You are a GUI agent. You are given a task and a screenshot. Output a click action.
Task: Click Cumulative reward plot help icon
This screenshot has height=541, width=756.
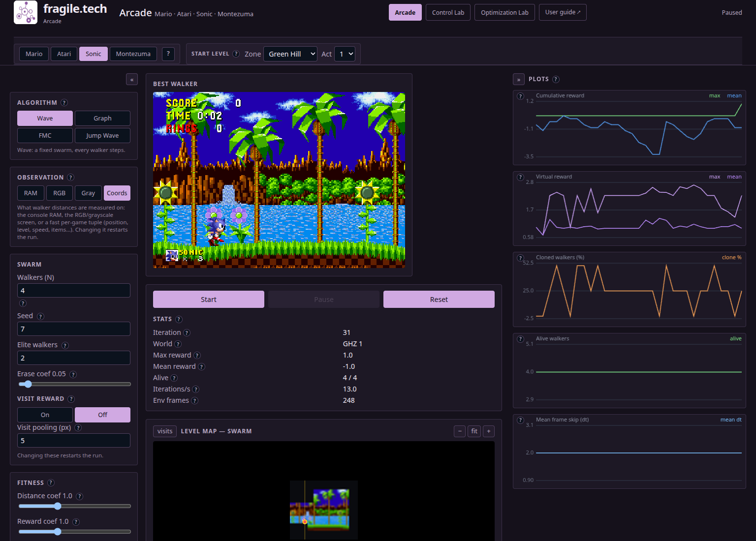(520, 96)
